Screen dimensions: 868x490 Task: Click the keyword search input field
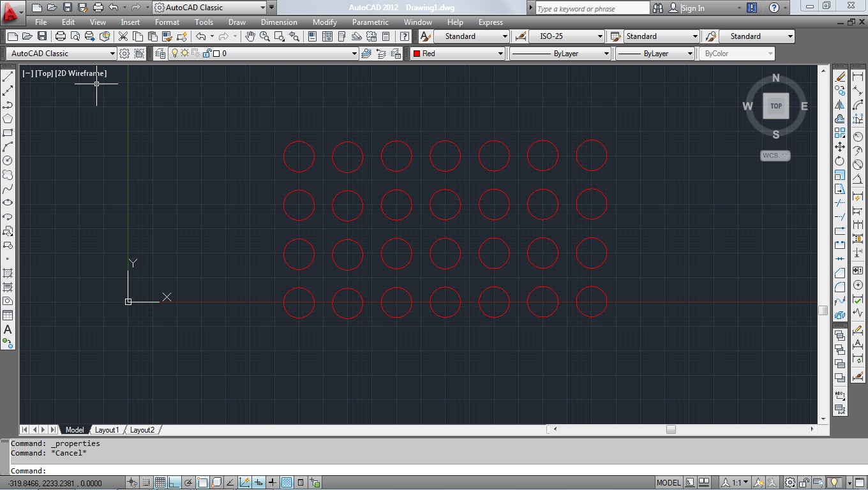pyautogui.click(x=592, y=8)
